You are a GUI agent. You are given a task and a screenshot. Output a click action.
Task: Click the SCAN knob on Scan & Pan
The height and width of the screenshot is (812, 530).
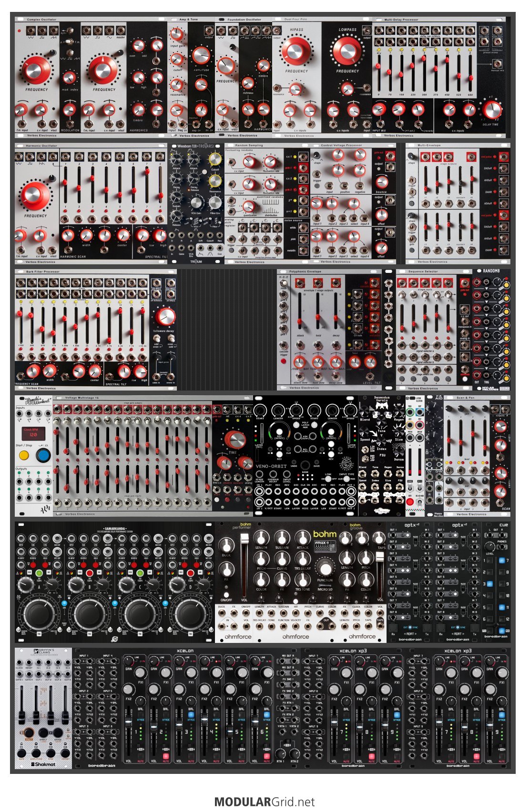[x=500, y=491]
